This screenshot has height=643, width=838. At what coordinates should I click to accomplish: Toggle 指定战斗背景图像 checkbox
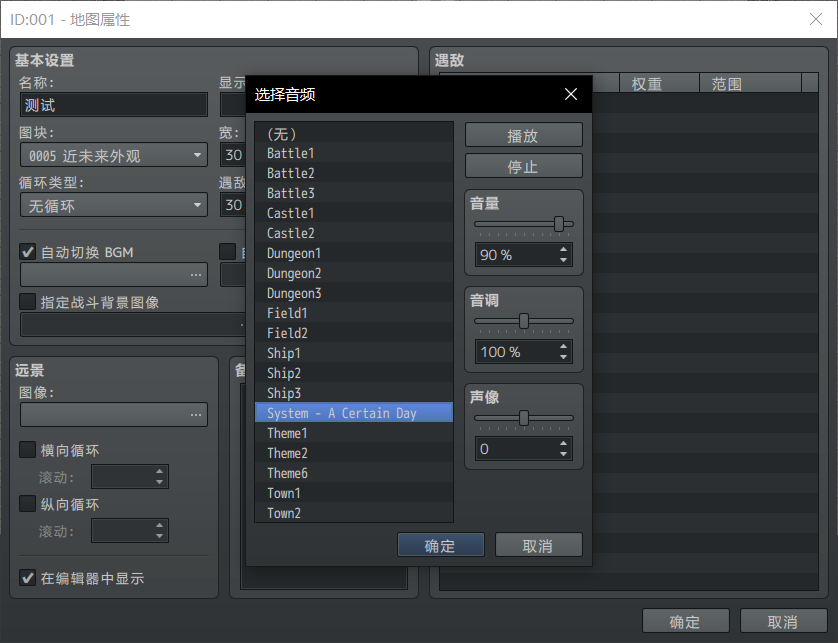pos(28,301)
